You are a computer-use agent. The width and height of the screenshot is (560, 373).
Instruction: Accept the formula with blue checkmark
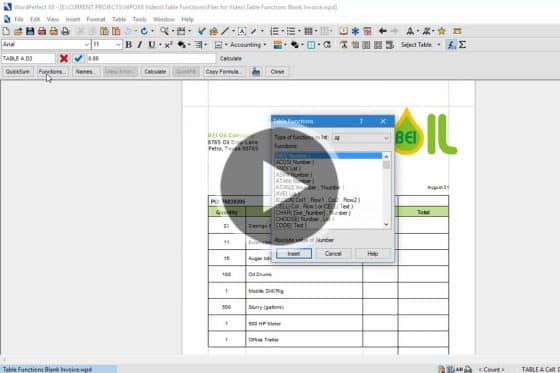[78, 58]
